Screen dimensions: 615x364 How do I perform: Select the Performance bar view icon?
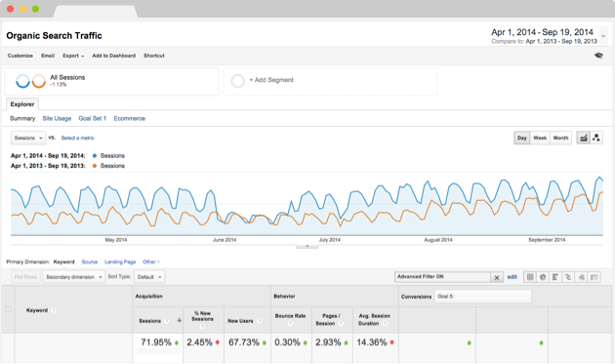tap(555, 277)
